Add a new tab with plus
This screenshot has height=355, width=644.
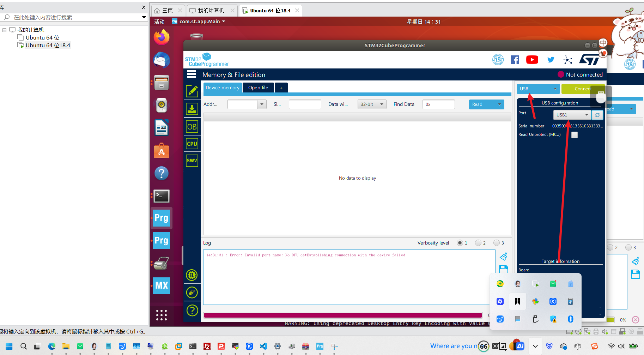click(281, 88)
